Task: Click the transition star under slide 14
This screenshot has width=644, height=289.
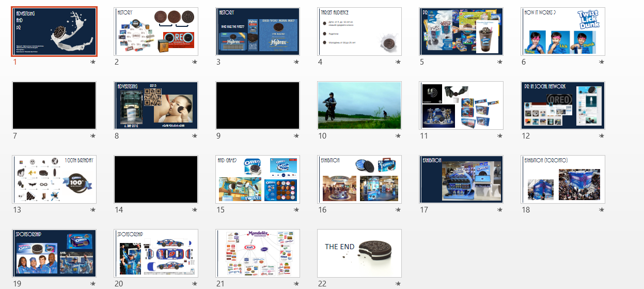Action: coord(195,210)
